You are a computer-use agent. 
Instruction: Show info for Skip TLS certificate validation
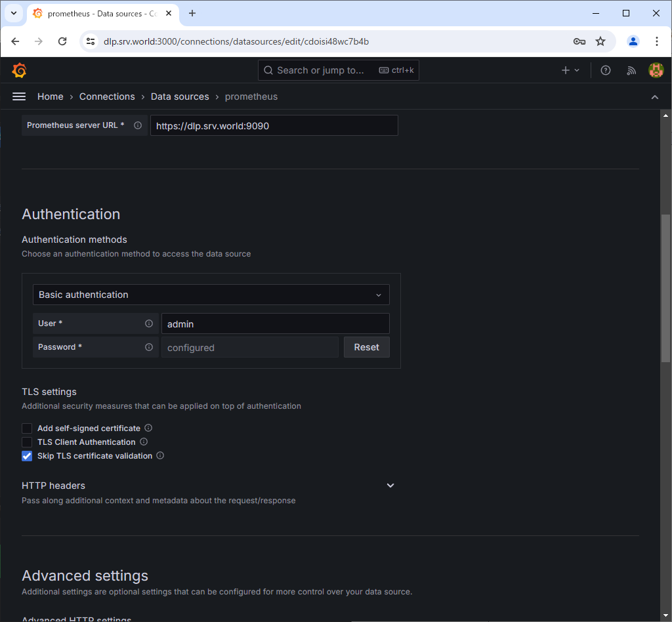coord(160,455)
